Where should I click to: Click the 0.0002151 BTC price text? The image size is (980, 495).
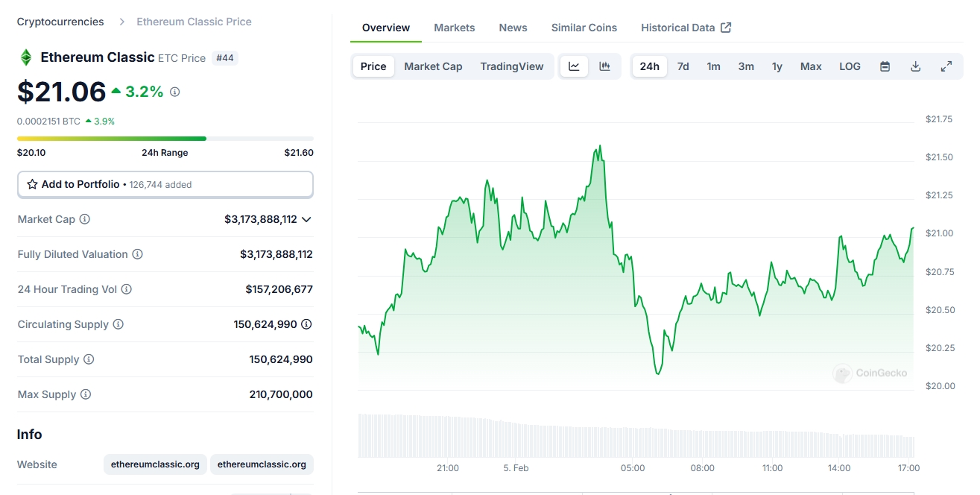click(x=48, y=121)
